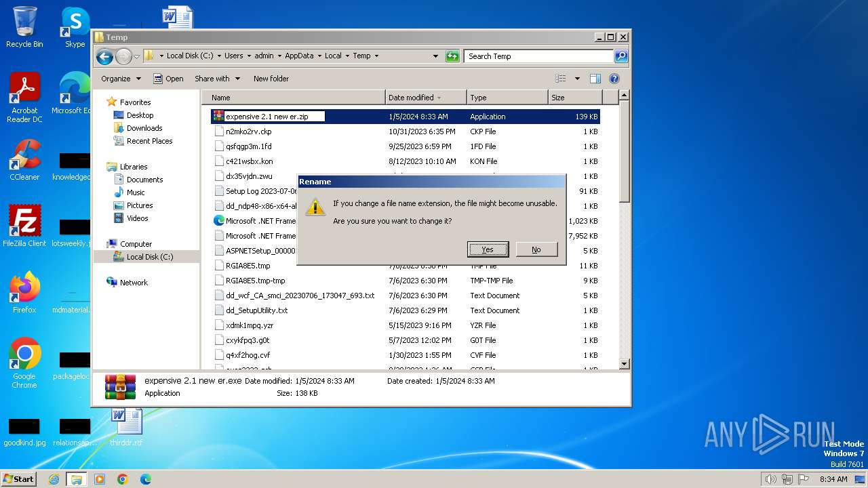This screenshot has height=488, width=868.
Task: Open Pictures library
Action: point(139,205)
